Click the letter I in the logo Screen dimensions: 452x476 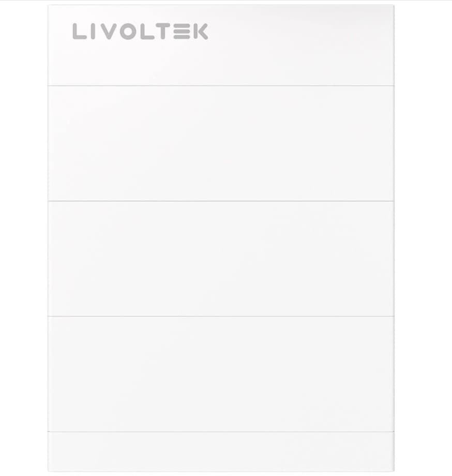coord(93,32)
